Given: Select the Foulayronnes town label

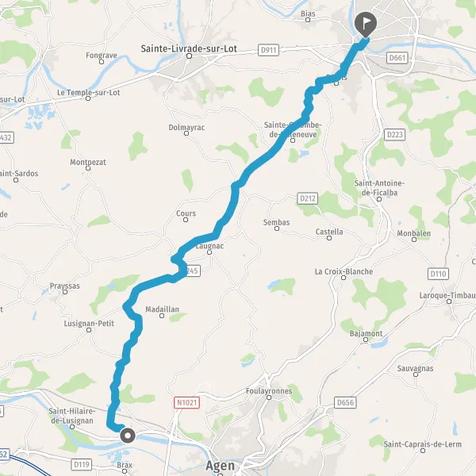Looking at the screenshot, I should (x=269, y=390).
